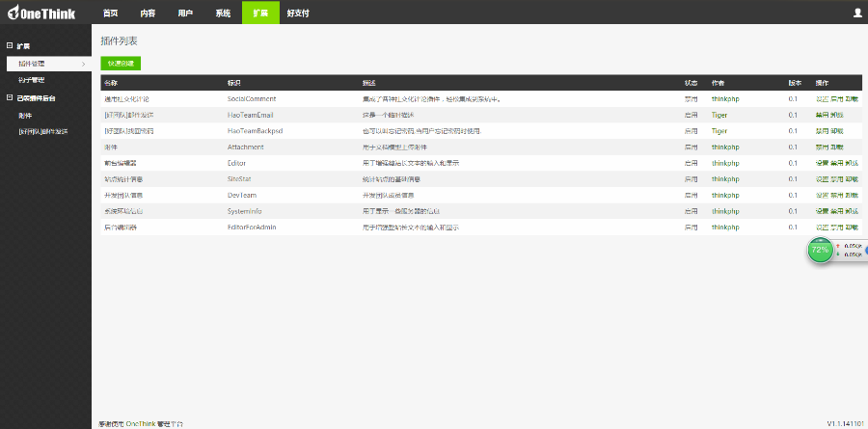Viewport: 868px width, 429px height.
Task: Click 禁用 for 前台编辑器 Editor plugin
Action: [x=836, y=163]
